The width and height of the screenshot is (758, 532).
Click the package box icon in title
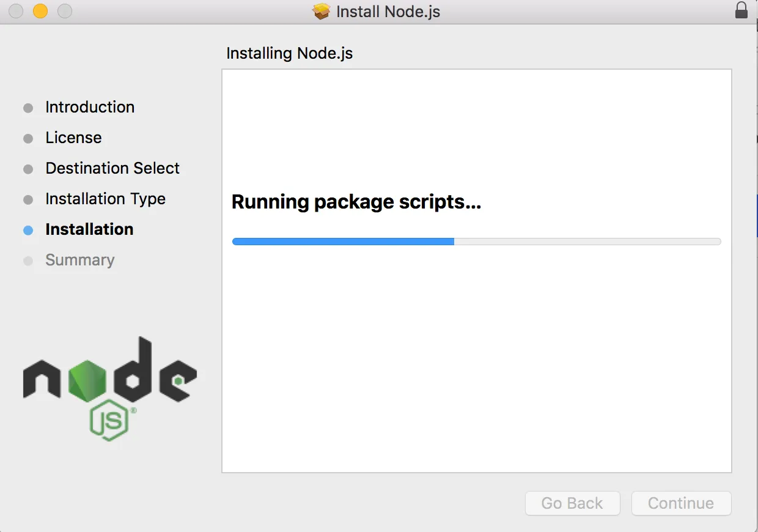pos(322,12)
